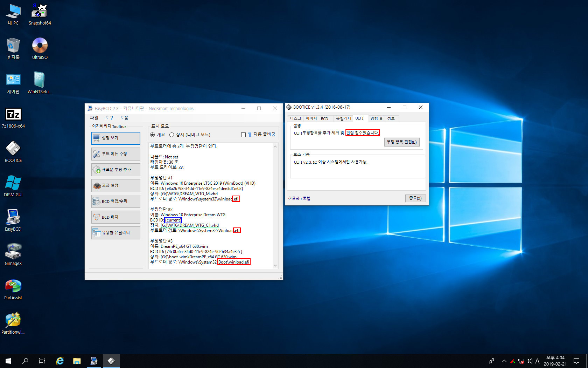Image resolution: width=588 pixels, height=368 pixels.
Task: Open the 도움 menu in EasyBCD
Action: 124,118
